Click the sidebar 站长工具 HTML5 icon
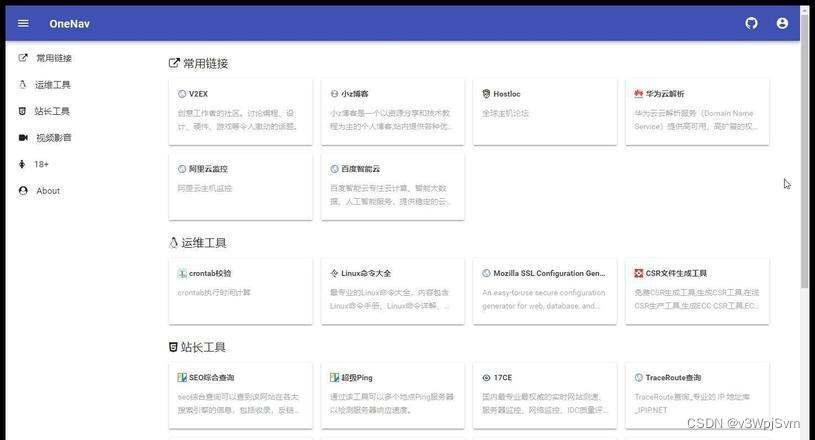Viewport: 815px width, 440px height. coord(22,111)
